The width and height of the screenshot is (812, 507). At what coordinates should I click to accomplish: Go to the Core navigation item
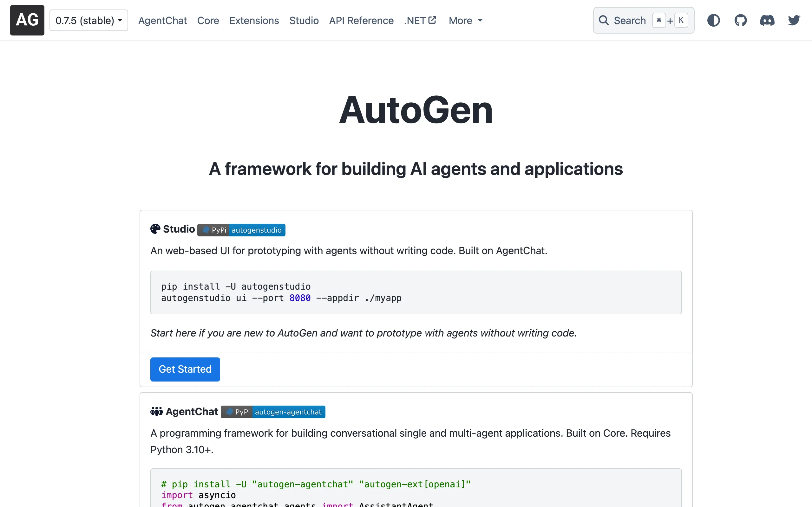208,21
